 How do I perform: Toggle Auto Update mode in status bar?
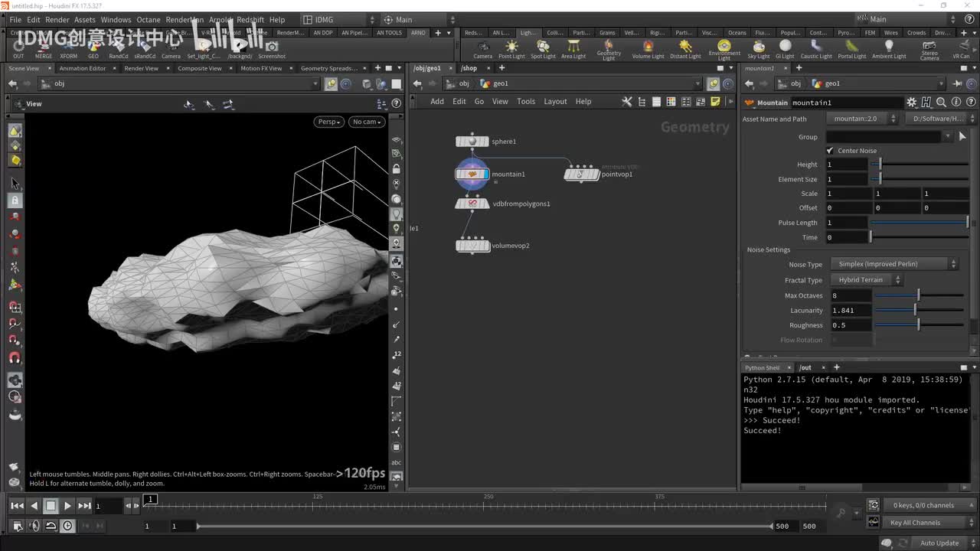(x=939, y=543)
